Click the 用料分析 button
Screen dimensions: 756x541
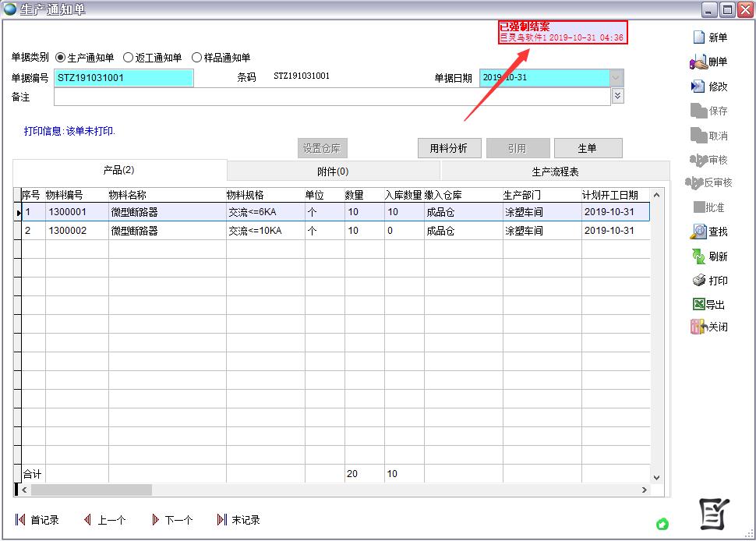(449, 148)
